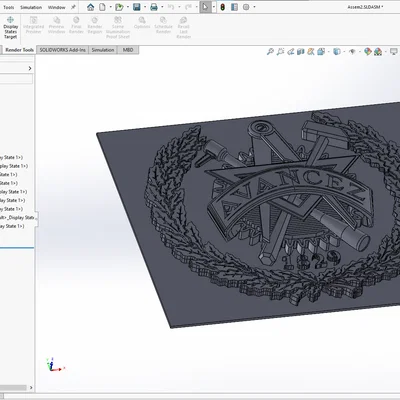Open Edit Appearance color ball
Viewport: 400px width, 400px height.
(x=368, y=52)
